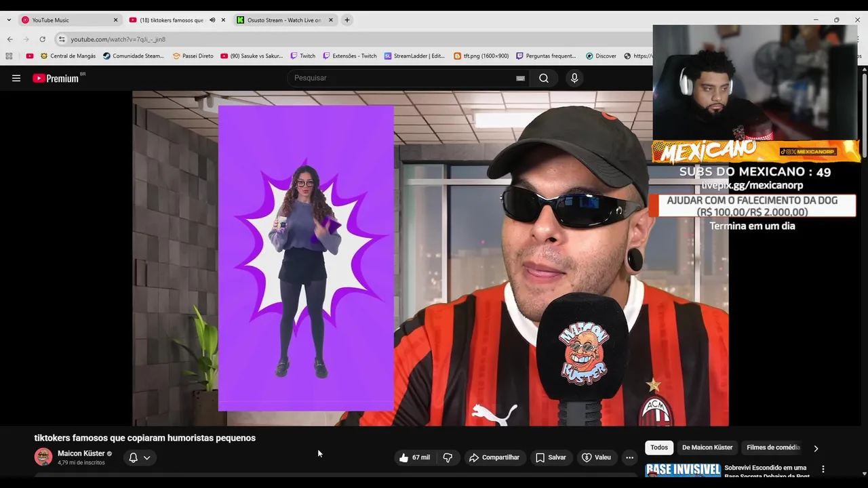Switch to the Osusto Stream tab
868x488 pixels.
coord(285,20)
